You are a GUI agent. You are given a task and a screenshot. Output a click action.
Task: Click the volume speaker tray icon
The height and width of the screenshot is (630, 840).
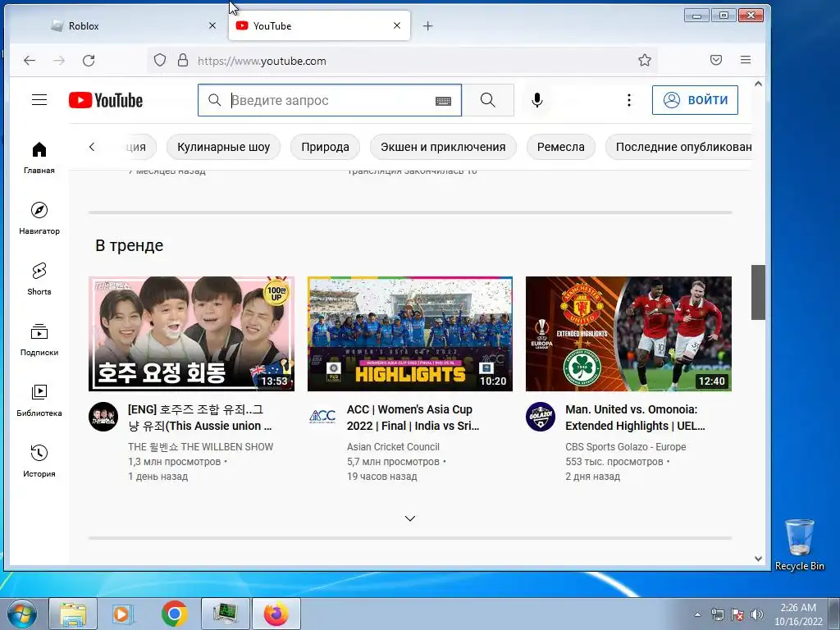(x=757, y=614)
